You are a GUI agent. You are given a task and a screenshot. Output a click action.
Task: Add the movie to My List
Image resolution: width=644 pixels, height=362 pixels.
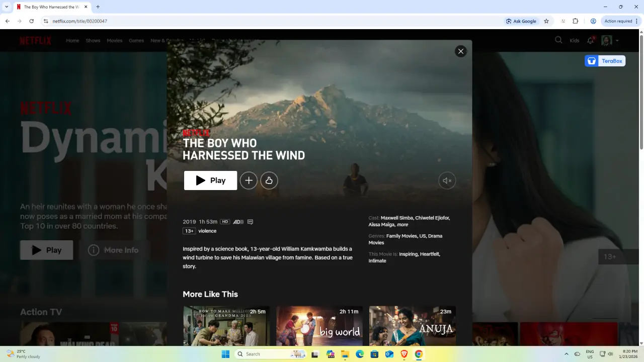(249, 180)
